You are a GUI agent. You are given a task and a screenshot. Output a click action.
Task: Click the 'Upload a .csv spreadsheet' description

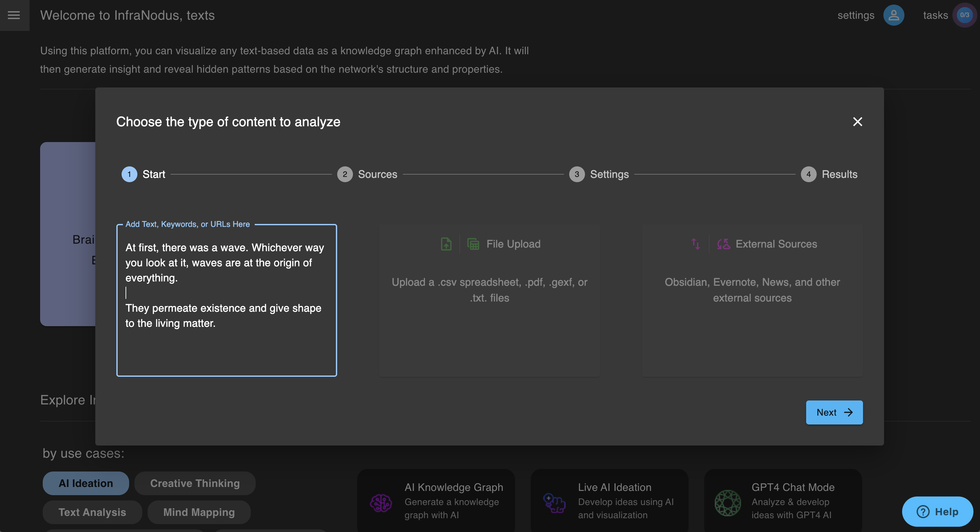point(490,290)
